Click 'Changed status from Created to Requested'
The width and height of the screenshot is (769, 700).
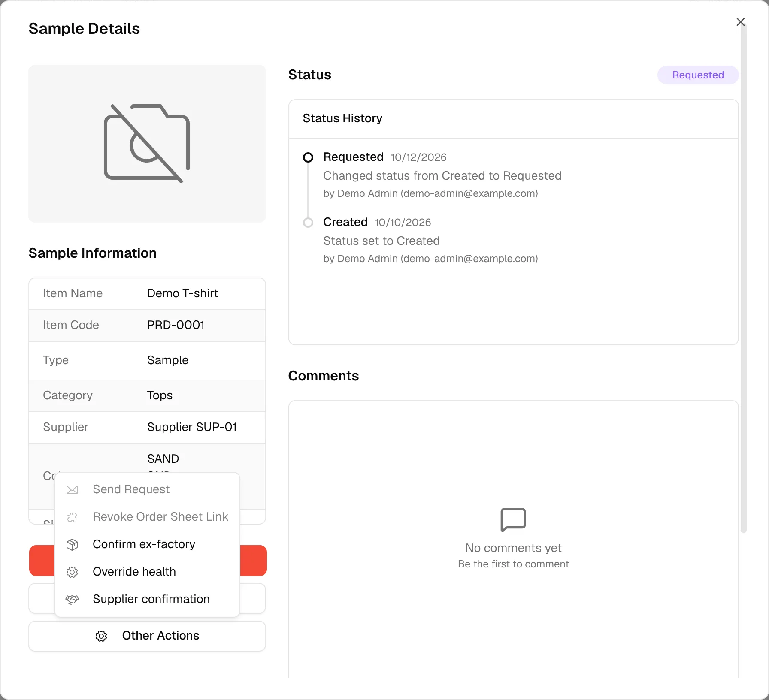click(442, 176)
